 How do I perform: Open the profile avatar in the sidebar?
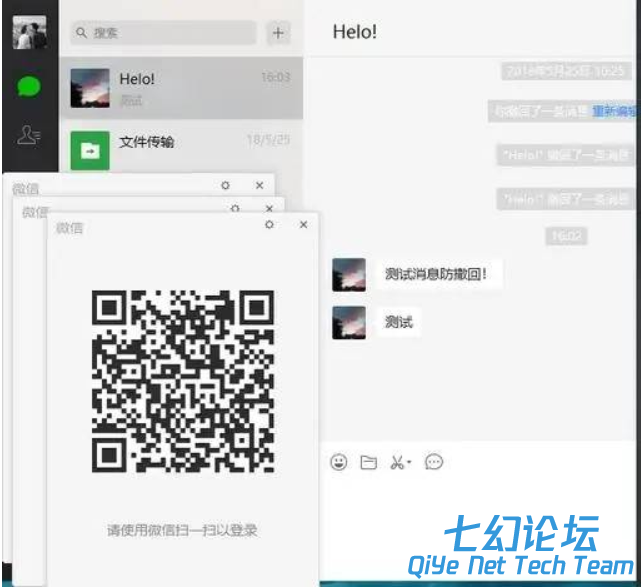[29, 32]
